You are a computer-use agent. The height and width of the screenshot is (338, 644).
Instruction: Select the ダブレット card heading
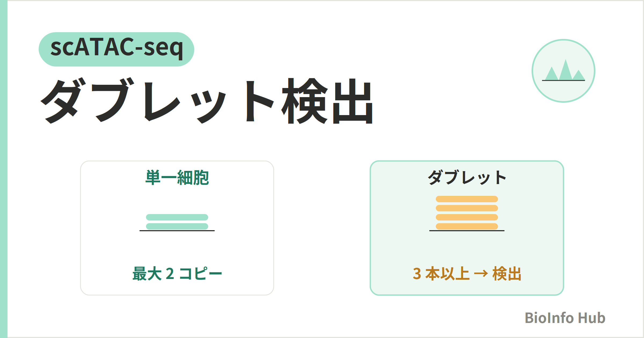(467, 178)
